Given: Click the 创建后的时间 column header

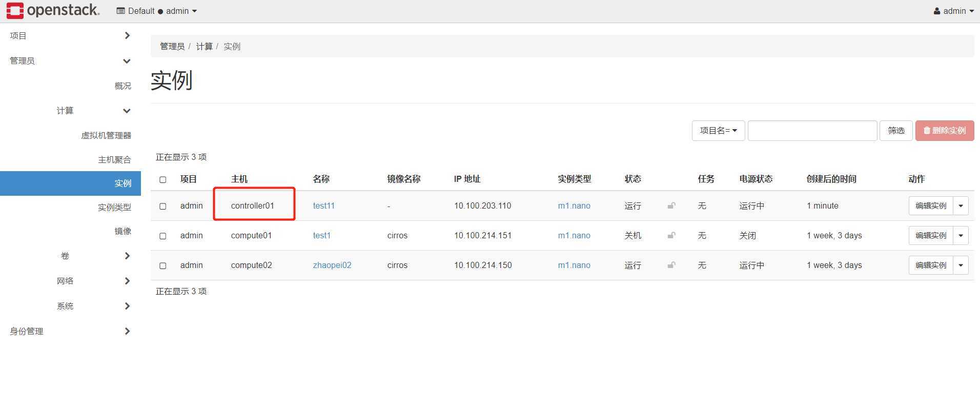Looking at the screenshot, I should click(831, 179).
